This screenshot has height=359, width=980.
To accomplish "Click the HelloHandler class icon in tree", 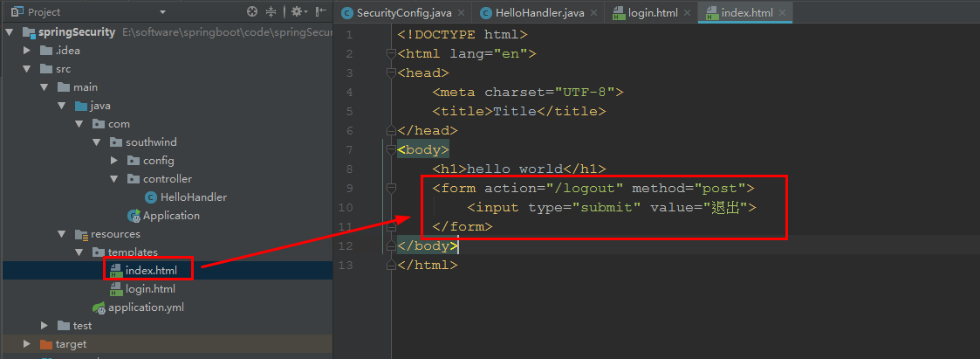I will tap(151, 197).
